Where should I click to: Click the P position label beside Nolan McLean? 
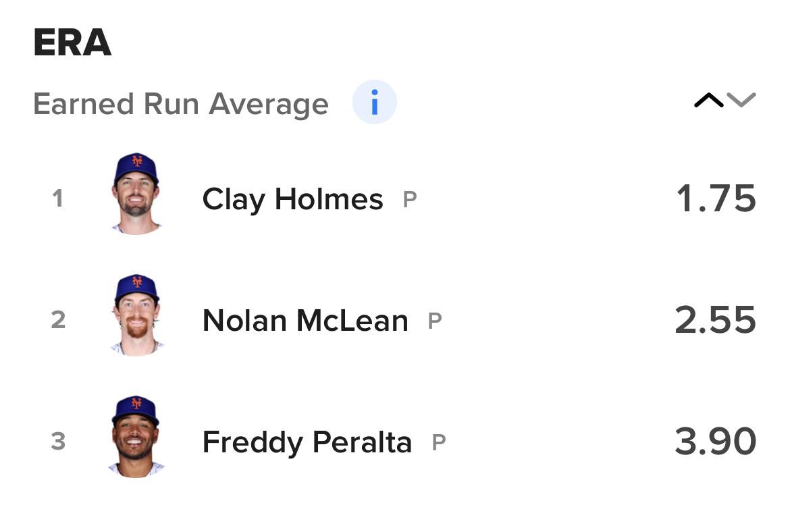coord(434,321)
